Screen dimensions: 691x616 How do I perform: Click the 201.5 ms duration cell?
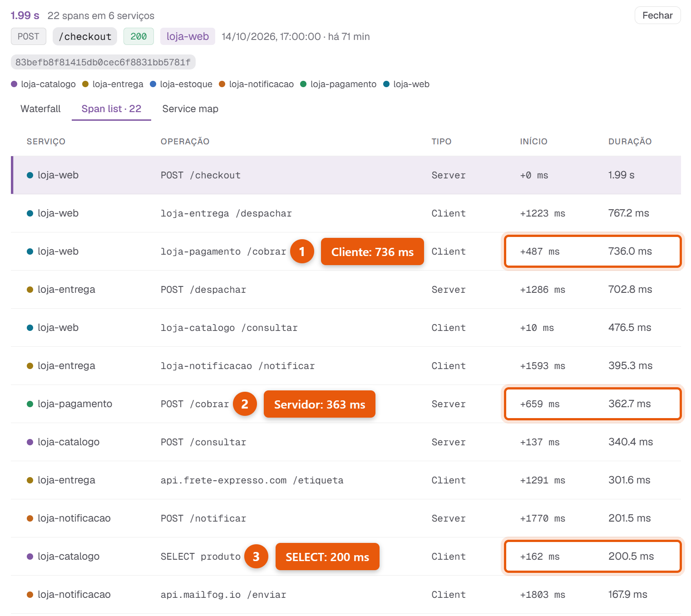pyautogui.click(x=629, y=518)
